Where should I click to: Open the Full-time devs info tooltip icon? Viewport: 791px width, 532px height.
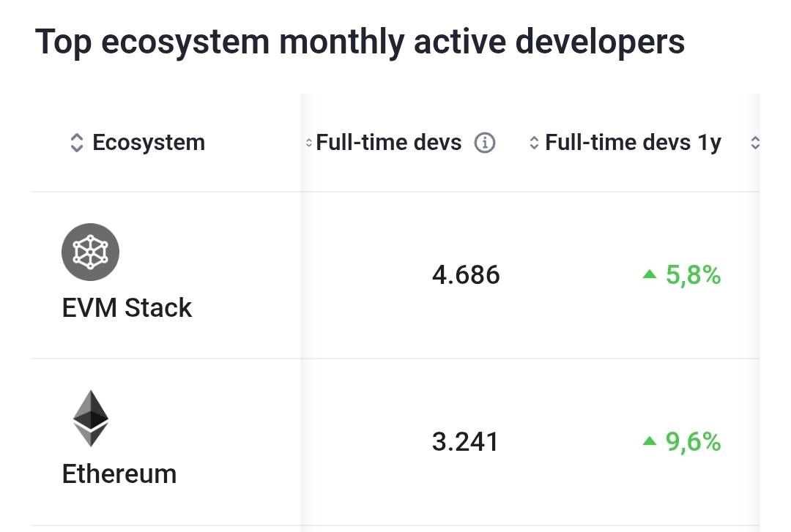[485, 143]
